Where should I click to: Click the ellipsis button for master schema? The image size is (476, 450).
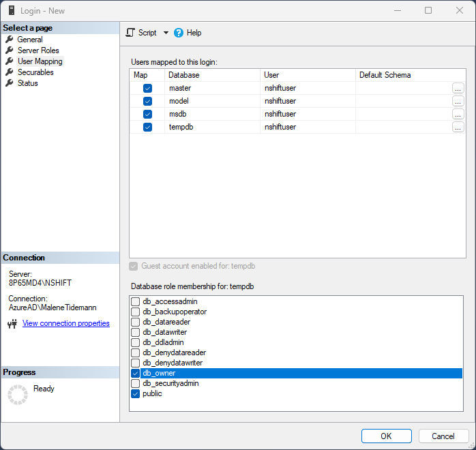coord(458,88)
